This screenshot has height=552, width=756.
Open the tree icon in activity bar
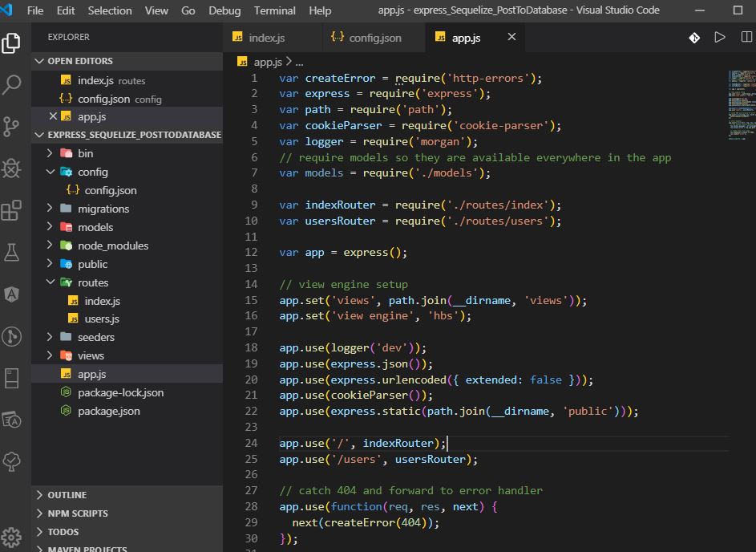(11, 461)
